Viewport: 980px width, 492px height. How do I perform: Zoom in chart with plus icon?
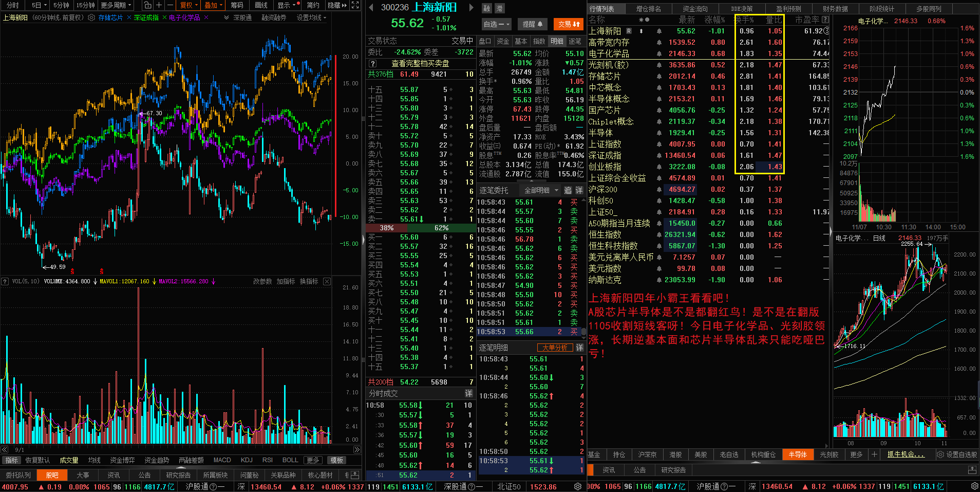point(159,5)
